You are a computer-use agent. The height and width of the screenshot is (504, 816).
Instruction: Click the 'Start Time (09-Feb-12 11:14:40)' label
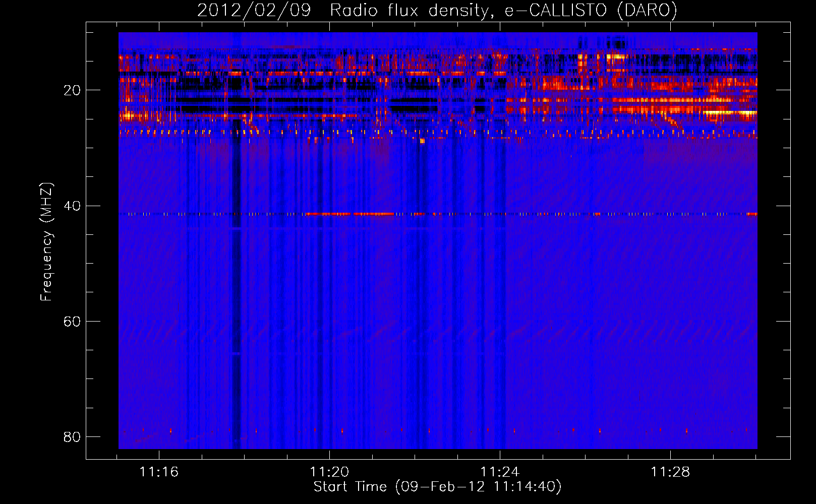point(437,487)
